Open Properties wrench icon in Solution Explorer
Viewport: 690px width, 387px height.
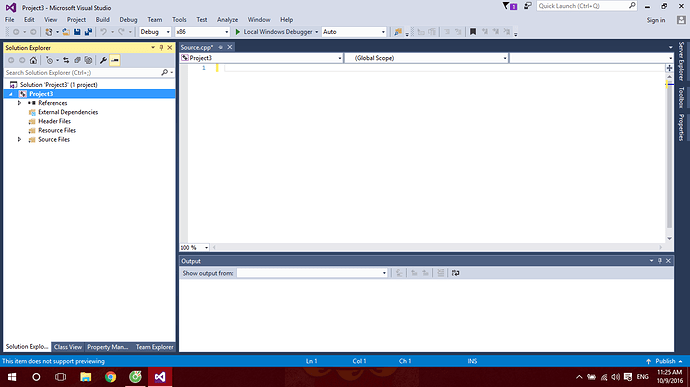point(103,60)
